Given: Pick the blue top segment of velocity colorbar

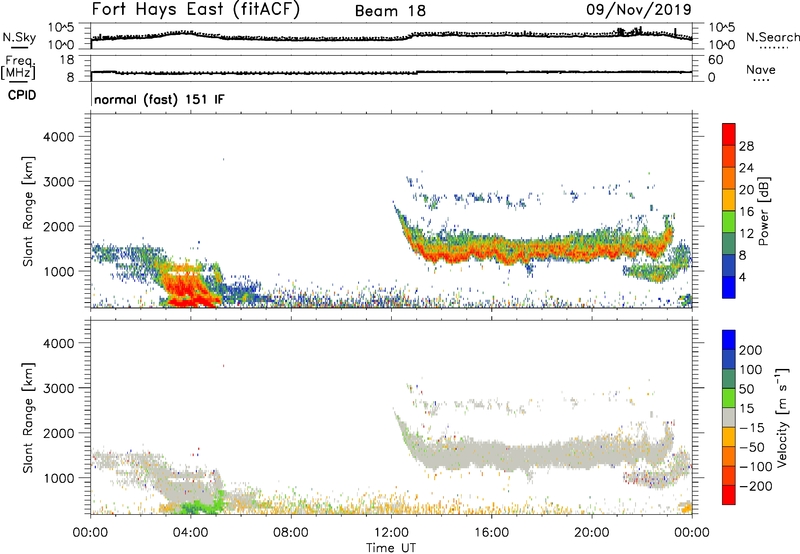Looking at the screenshot, I should (729, 340).
